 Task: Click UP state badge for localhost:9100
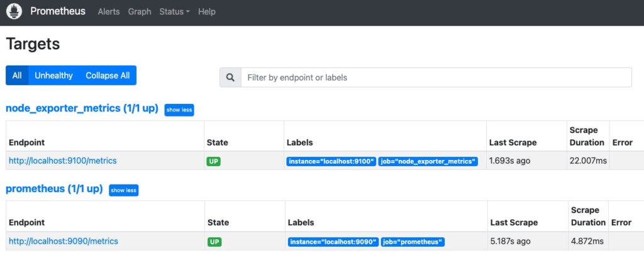[x=213, y=162]
